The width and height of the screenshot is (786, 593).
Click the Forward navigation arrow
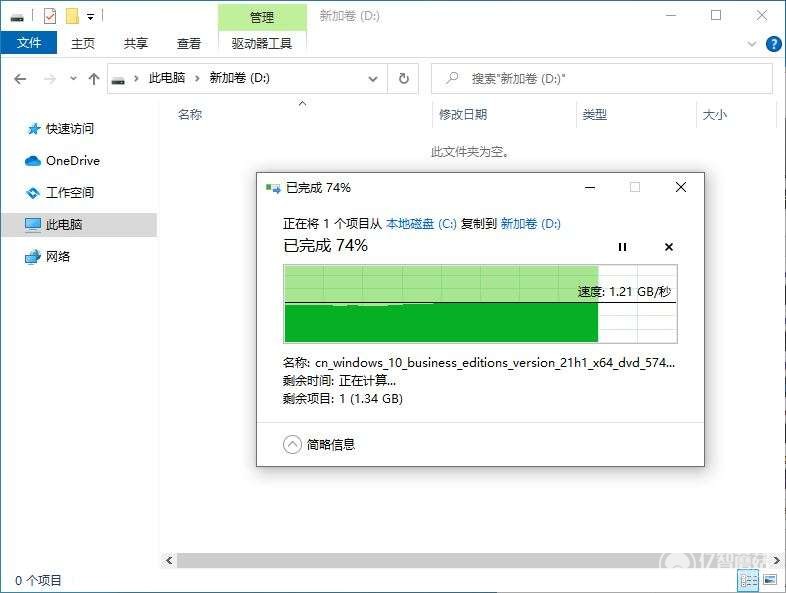click(50, 79)
